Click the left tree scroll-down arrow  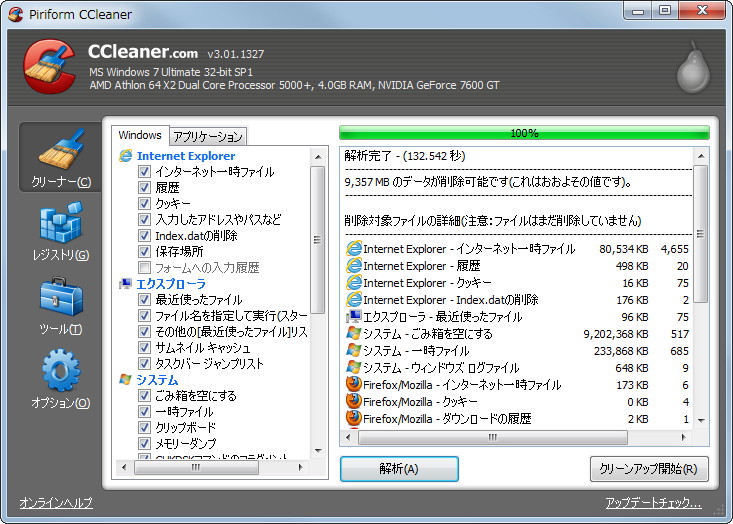318,451
